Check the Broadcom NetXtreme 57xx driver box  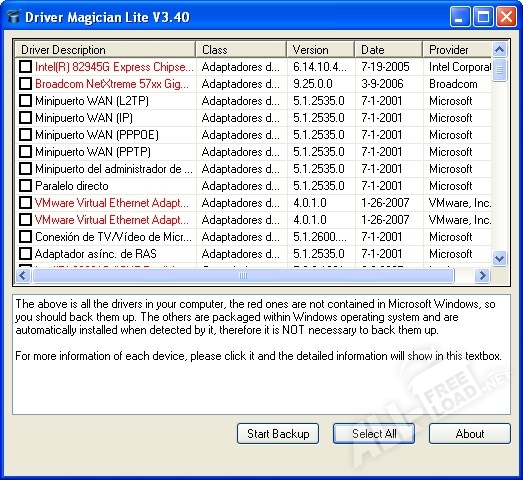25,84
